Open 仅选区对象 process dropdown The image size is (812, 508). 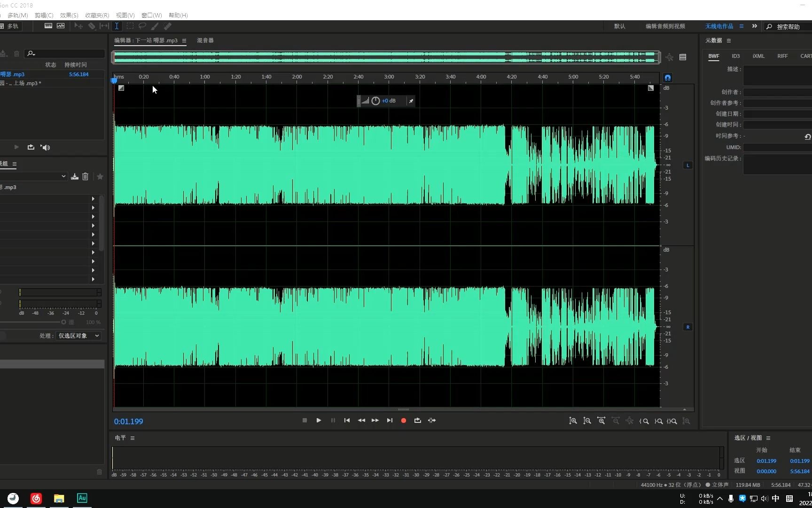tap(78, 336)
